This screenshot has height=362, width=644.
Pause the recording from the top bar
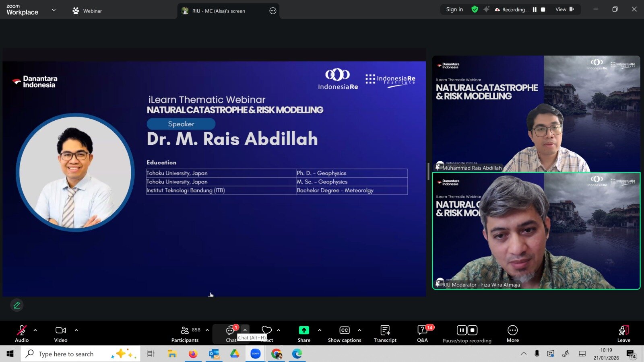tap(535, 10)
